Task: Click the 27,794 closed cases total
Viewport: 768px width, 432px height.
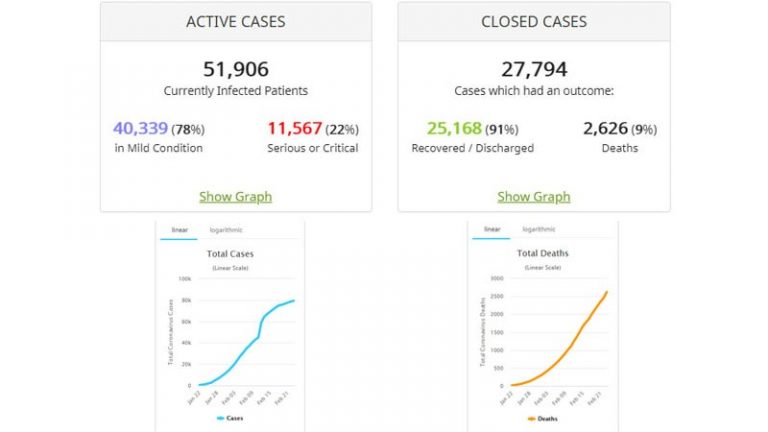Action: tap(533, 70)
